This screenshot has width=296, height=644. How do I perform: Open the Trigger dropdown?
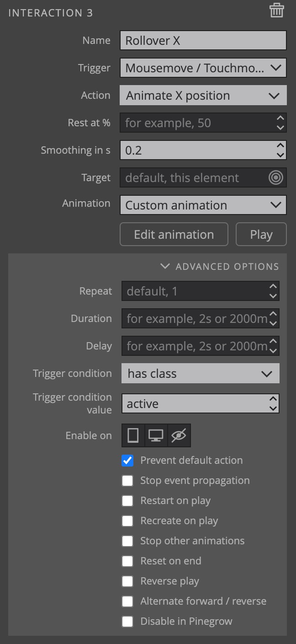[203, 68]
